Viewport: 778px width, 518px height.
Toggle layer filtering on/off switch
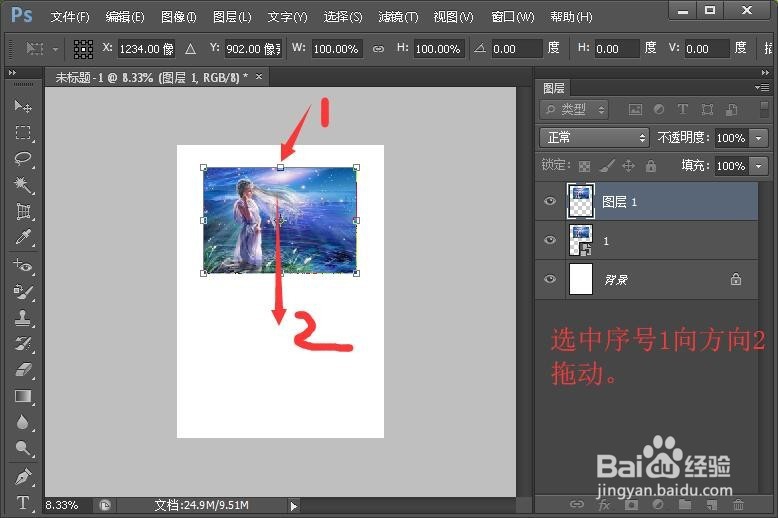point(764,109)
